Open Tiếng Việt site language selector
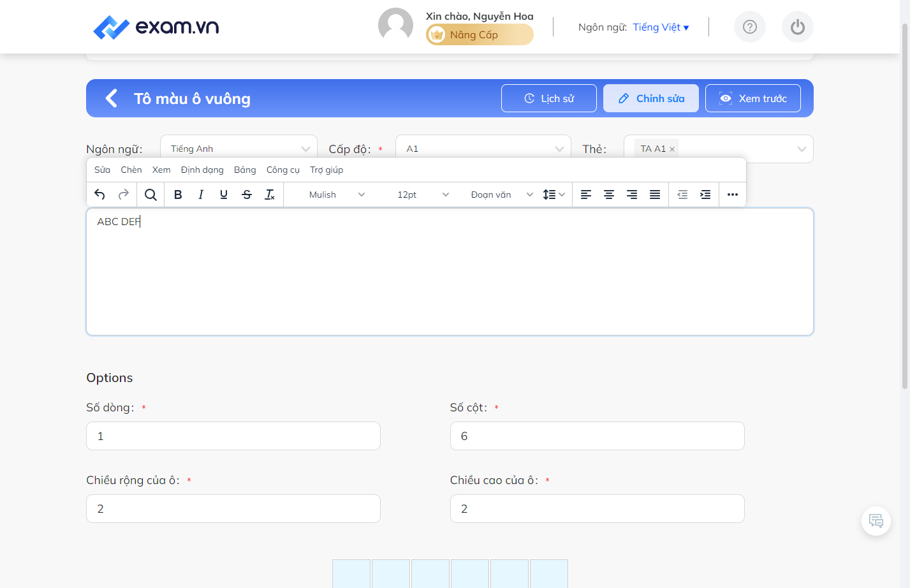 (661, 27)
